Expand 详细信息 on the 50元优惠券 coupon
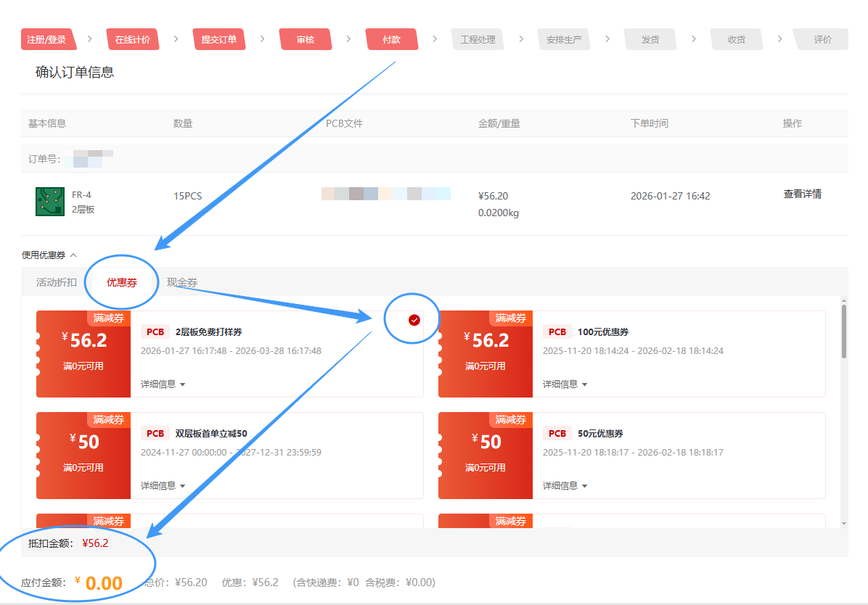Image resolution: width=868 pixels, height=605 pixels. pyautogui.click(x=565, y=485)
